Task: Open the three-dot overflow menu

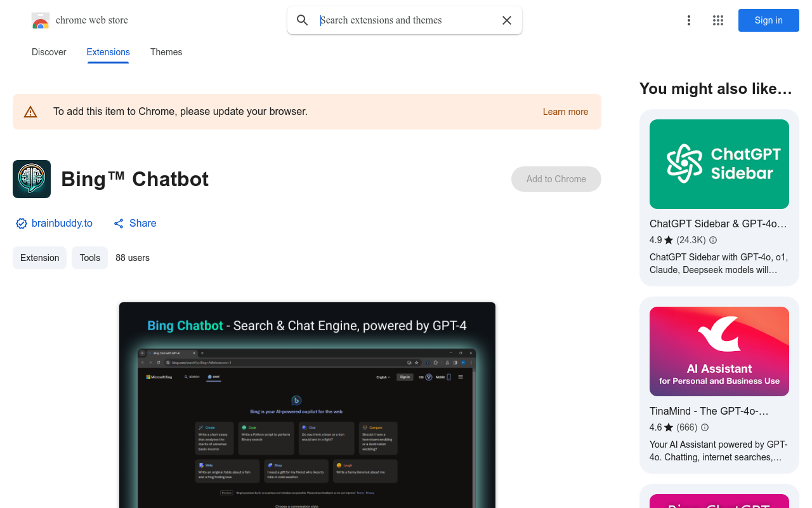Action: (x=688, y=20)
